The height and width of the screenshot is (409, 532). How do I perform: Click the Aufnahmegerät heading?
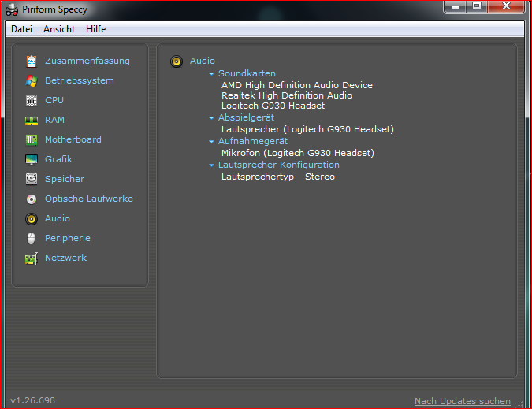click(253, 141)
